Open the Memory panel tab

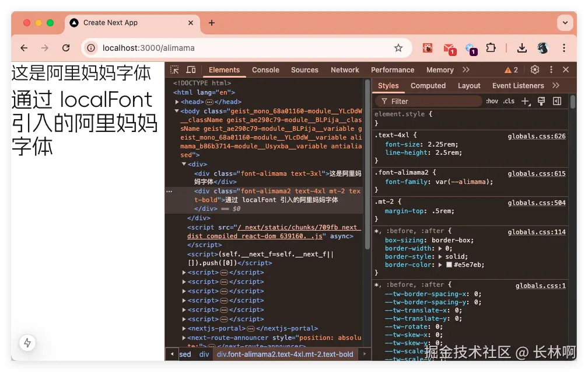click(440, 70)
